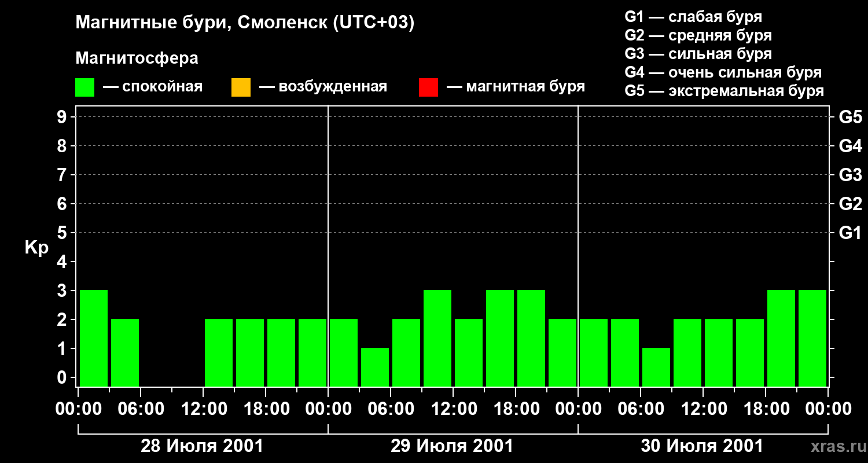Click the 'G3 — сильная буря' legend line

(x=698, y=54)
